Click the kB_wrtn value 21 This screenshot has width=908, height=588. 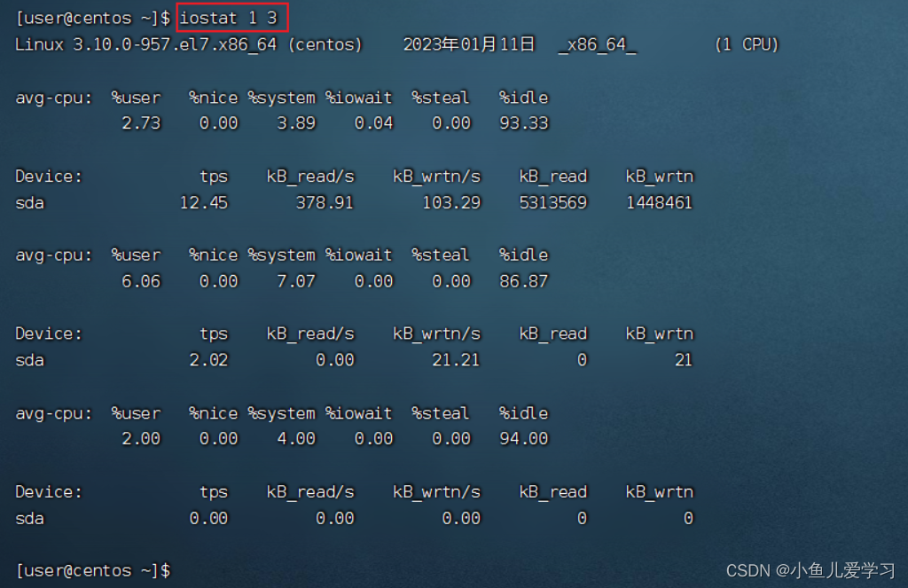(684, 360)
